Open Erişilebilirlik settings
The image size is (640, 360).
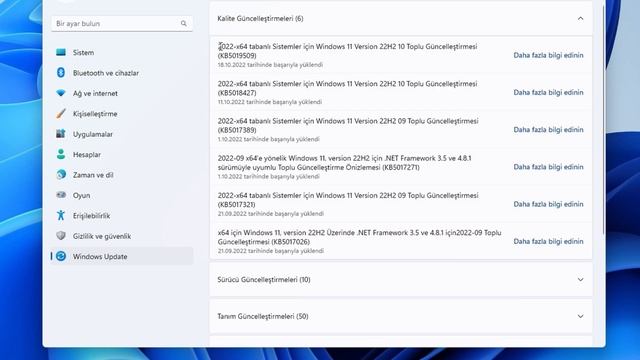122,216
